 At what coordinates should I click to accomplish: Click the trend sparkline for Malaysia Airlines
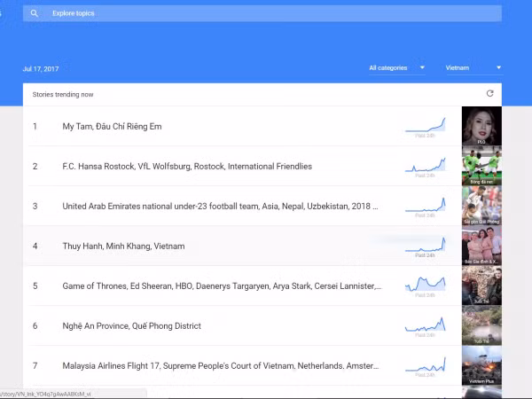coord(425,364)
